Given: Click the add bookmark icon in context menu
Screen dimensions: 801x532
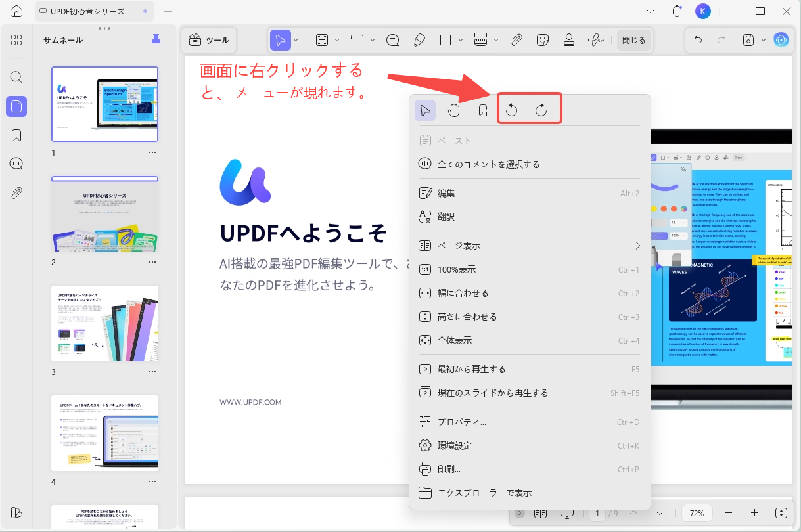Looking at the screenshot, I should pyautogui.click(x=483, y=110).
